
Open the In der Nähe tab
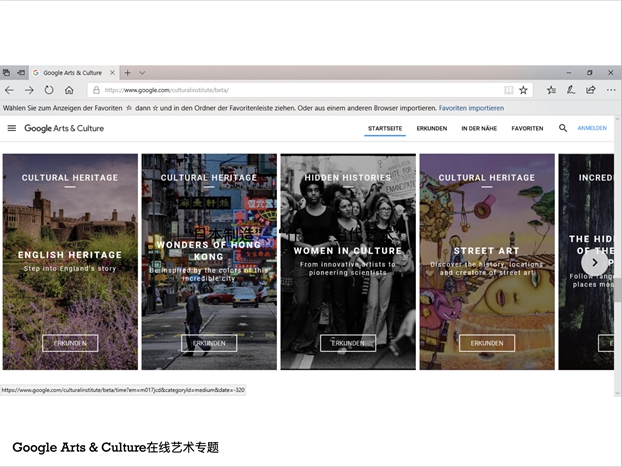tap(479, 128)
